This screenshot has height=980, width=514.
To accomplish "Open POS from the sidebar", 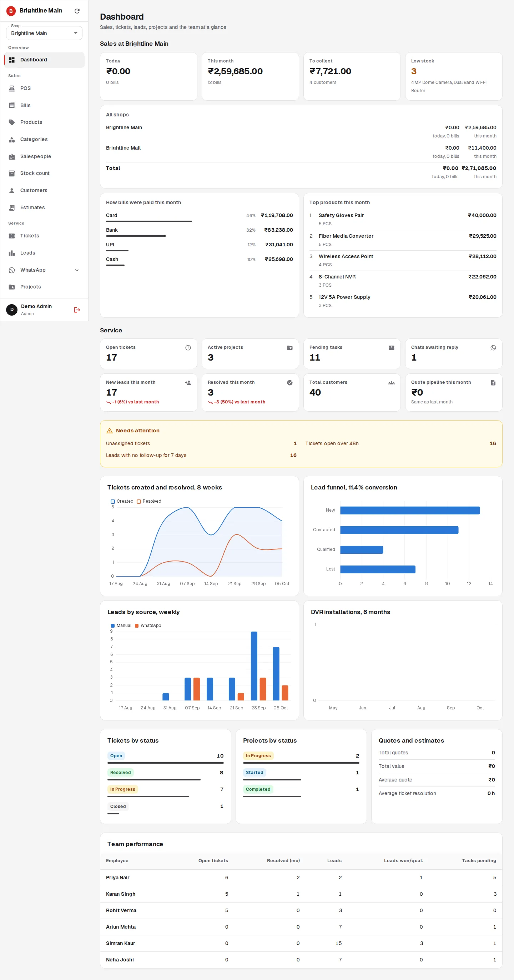I will click(x=44, y=88).
